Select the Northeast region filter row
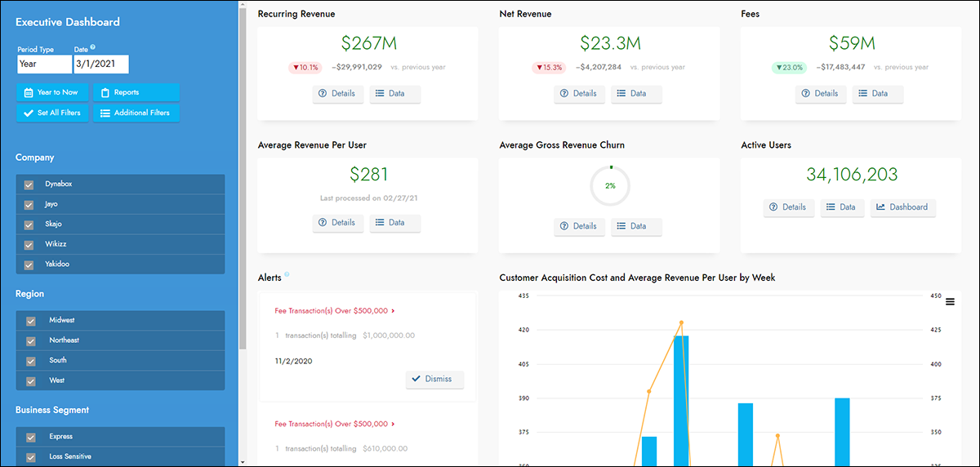 click(120, 340)
